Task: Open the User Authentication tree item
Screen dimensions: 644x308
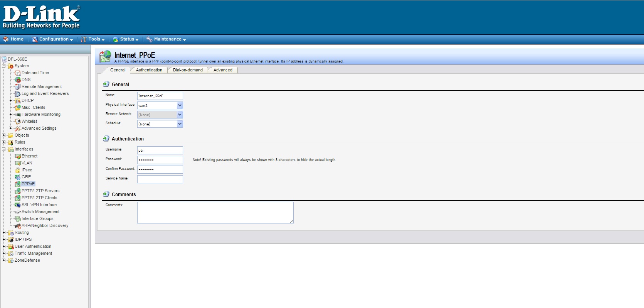Action: coord(33,247)
